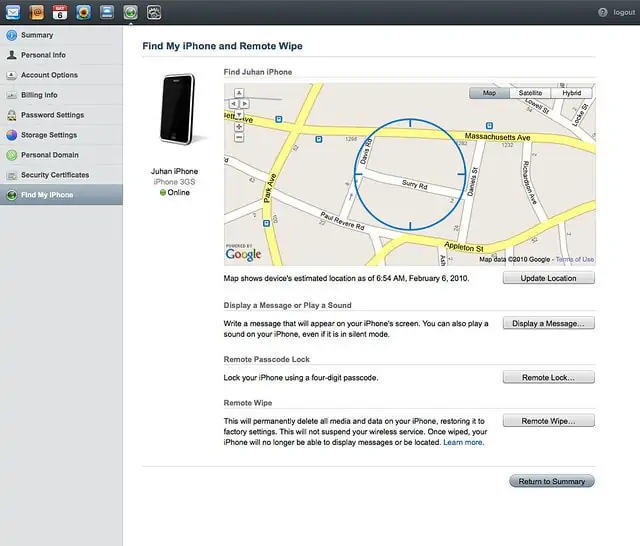Open Account Options section
The image size is (640, 546).
tap(61, 75)
